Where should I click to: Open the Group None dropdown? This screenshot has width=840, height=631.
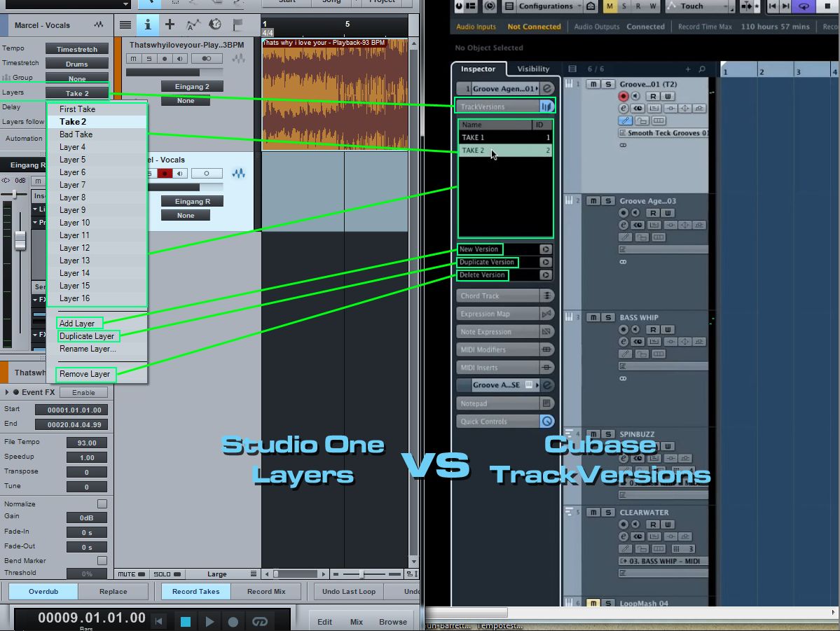click(x=77, y=78)
